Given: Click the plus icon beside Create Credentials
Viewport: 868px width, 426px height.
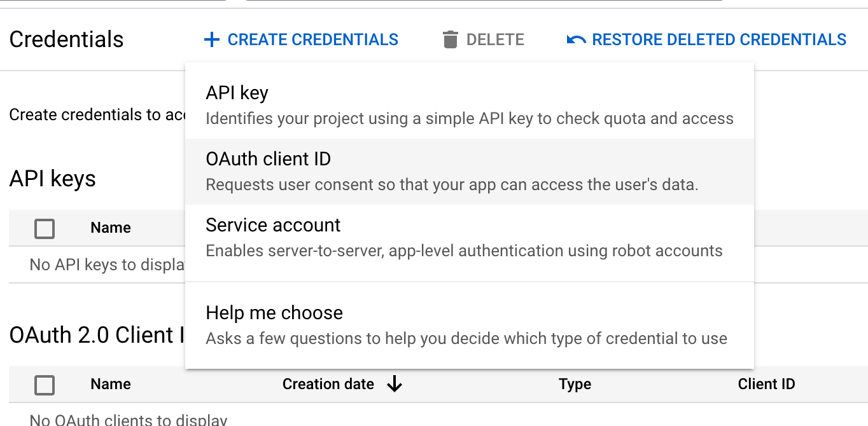Looking at the screenshot, I should point(211,40).
